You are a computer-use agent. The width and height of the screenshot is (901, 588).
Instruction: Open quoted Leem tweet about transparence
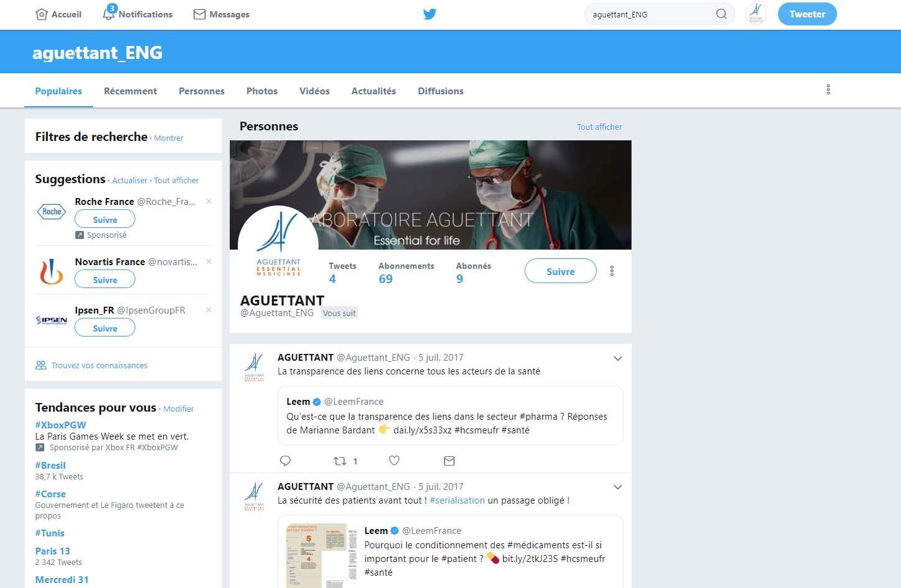click(450, 415)
